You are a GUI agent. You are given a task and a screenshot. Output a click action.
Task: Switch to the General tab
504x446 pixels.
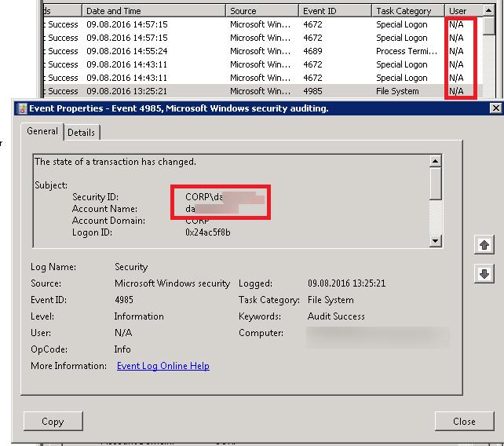click(x=42, y=131)
